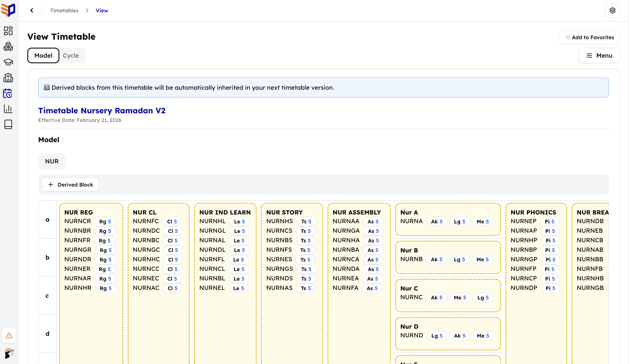Click the As 5 chip for NURNFA
Screen dimensions: 629x364
click(x=372, y=288)
